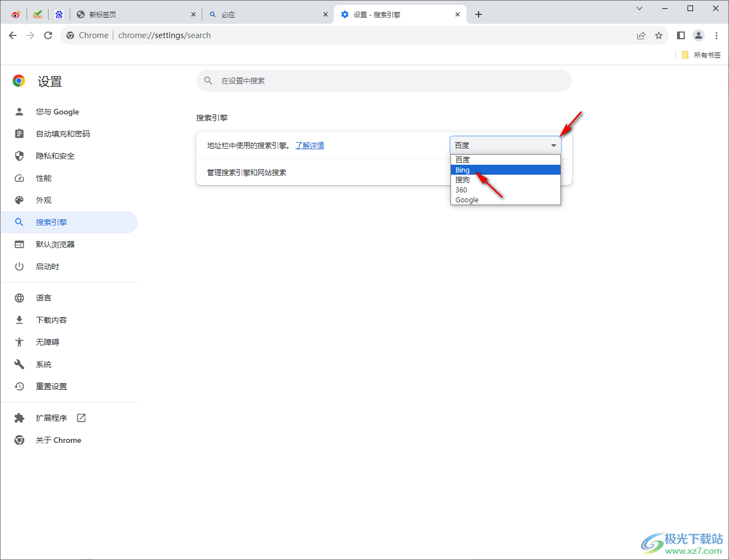Image resolution: width=729 pixels, height=560 pixels.
Task: Open the 外观 settings section
Action: click(x=69, y=200)
